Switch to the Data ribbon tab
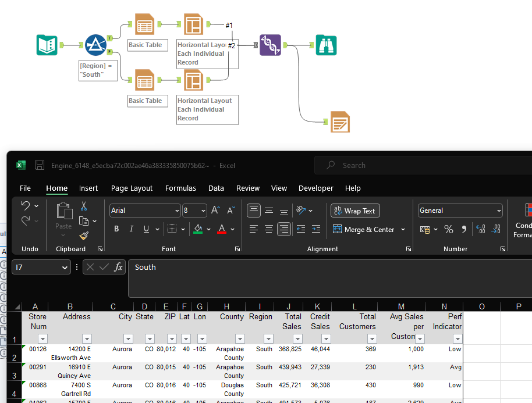Viewport: 532px width, 403px height. (x=216, y=188)
